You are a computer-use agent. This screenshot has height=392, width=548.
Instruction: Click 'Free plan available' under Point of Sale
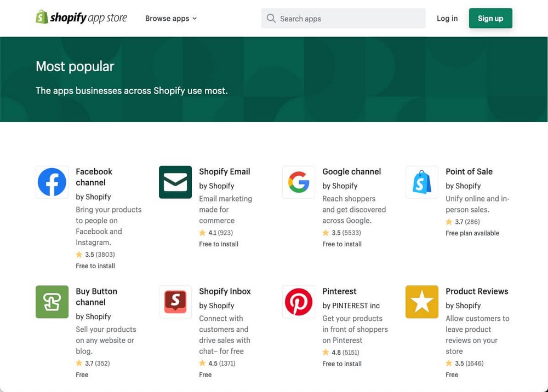tap(472, 233)
